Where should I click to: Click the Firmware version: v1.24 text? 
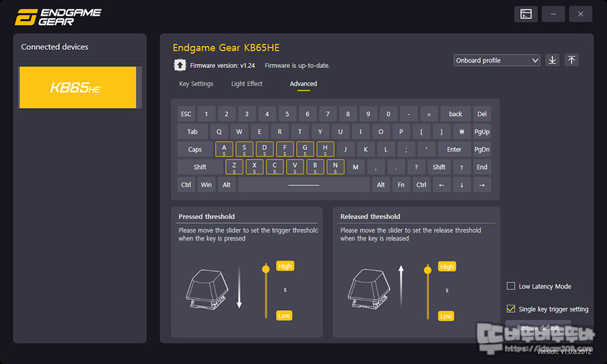click(222, 65)
